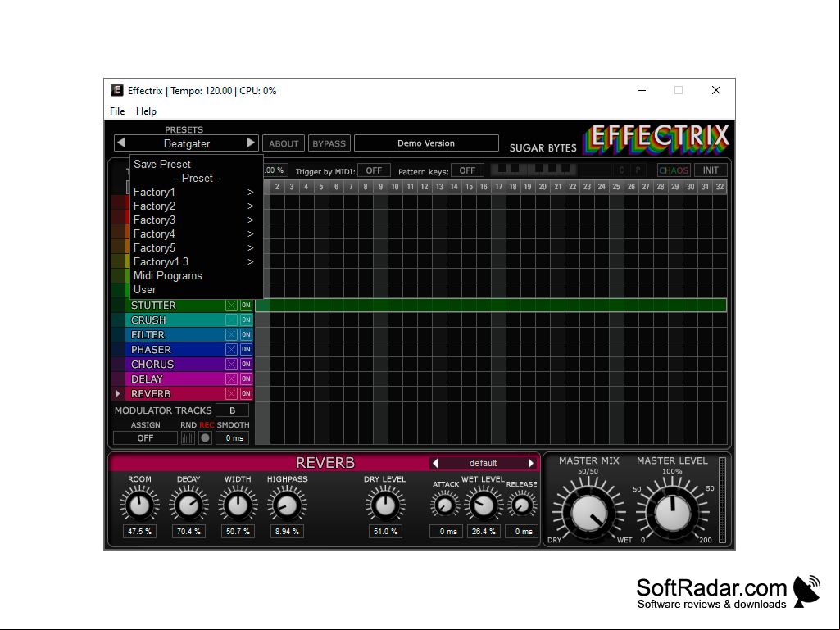840x630 pixels.
Task: Toggle REVERB track ON button
Action: point(246,394)
